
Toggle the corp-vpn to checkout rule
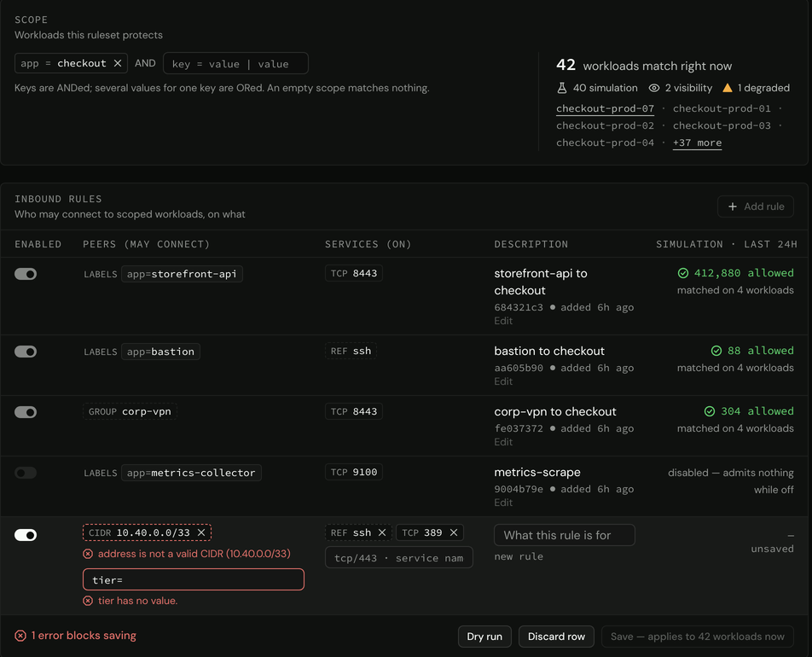tap(26, 412)
